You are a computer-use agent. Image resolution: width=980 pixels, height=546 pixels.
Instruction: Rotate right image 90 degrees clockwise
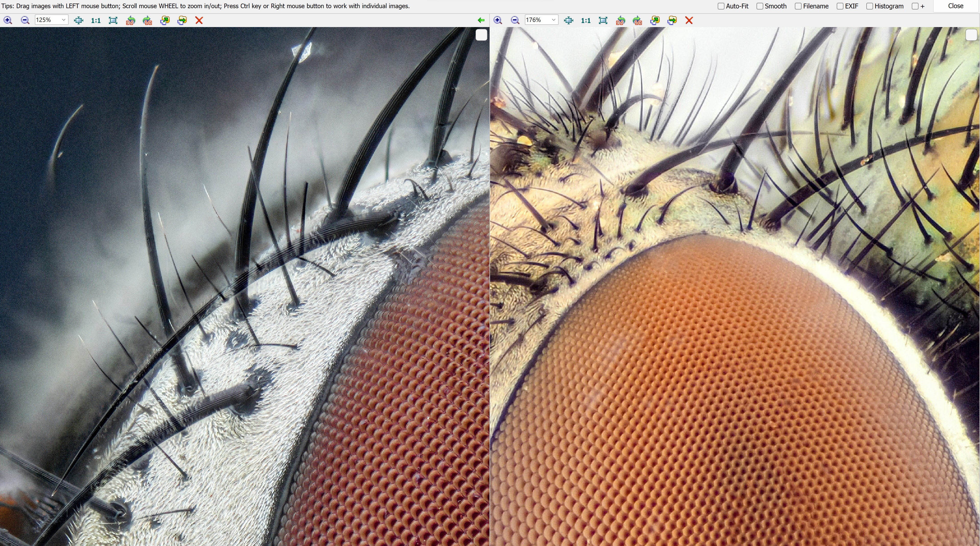(638, 20)
